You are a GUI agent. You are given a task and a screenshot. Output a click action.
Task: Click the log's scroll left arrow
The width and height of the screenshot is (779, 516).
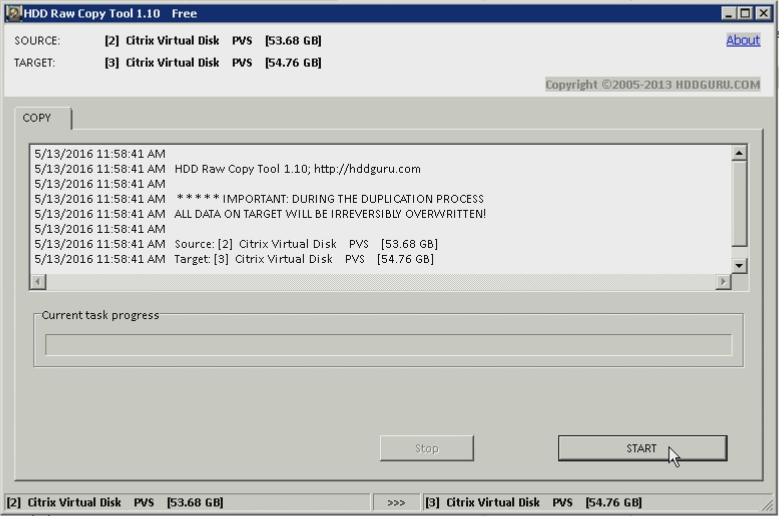click(38, 282)
